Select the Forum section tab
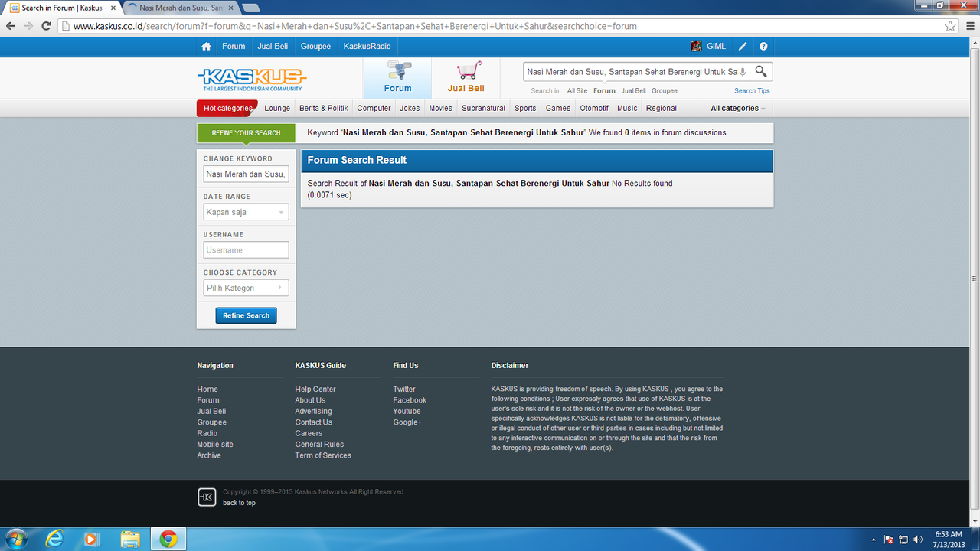Viewport: 980px width, 551px height. tap(397, 78)
